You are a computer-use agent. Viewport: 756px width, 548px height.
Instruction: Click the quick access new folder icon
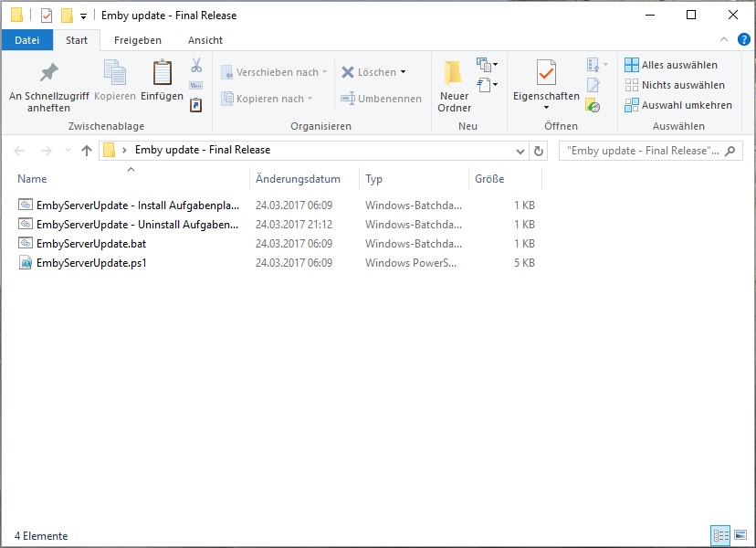67,16
